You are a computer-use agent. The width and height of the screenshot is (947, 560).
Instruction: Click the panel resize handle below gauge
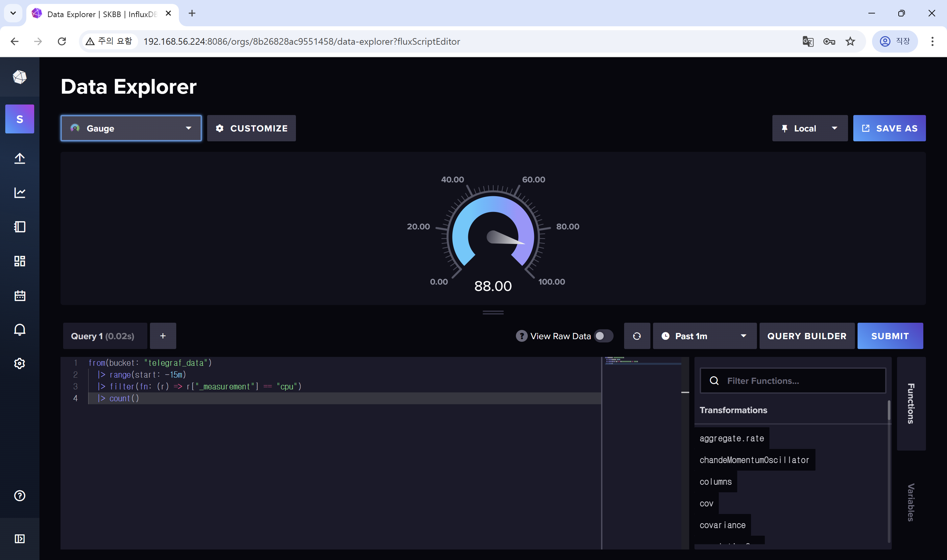pyautogui.click(x=493, y=313)
